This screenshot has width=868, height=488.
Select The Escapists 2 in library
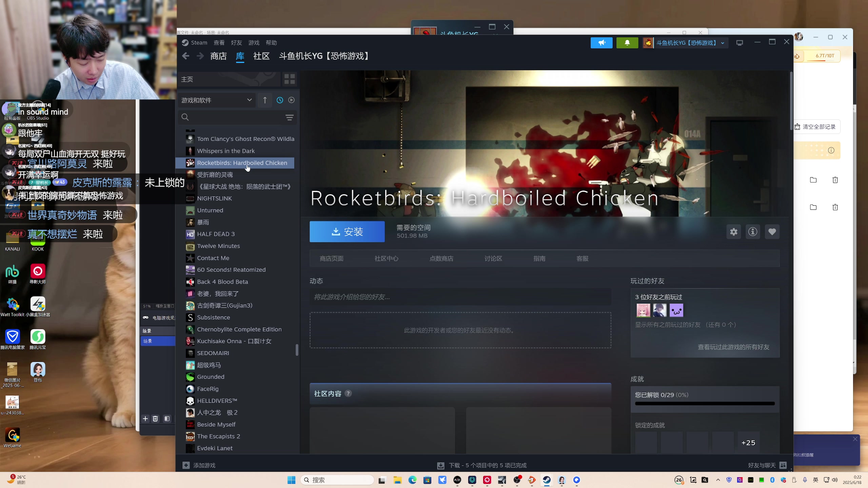(235, 436)
